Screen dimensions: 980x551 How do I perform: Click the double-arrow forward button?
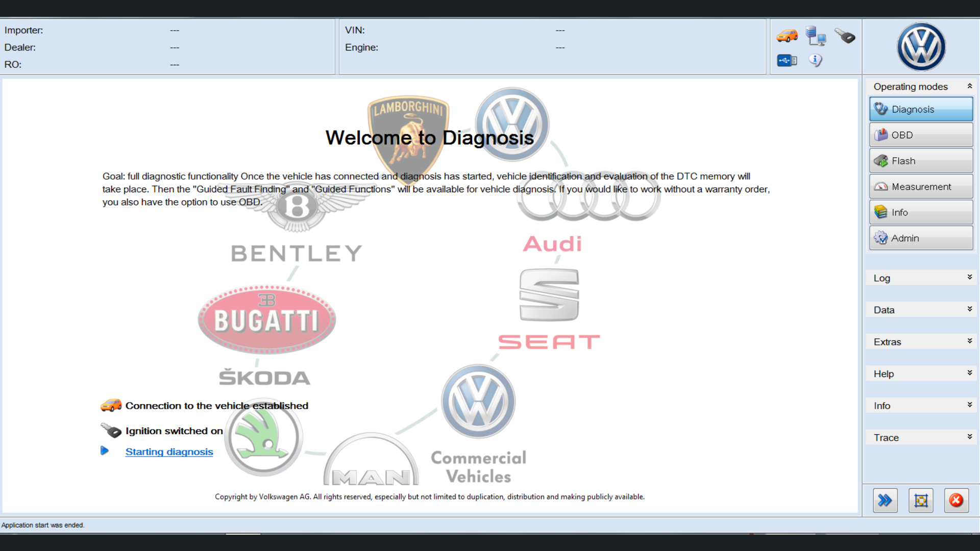tap(885, 500)
